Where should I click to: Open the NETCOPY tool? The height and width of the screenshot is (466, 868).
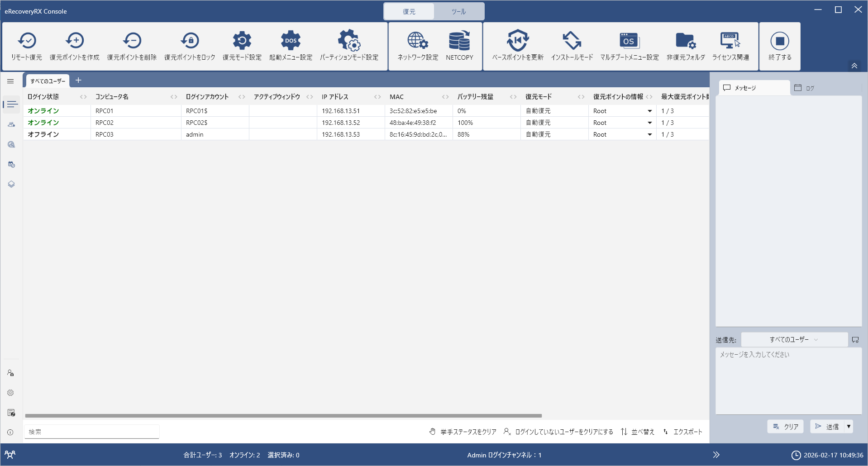pyautogui.click(x=459, y=41)
